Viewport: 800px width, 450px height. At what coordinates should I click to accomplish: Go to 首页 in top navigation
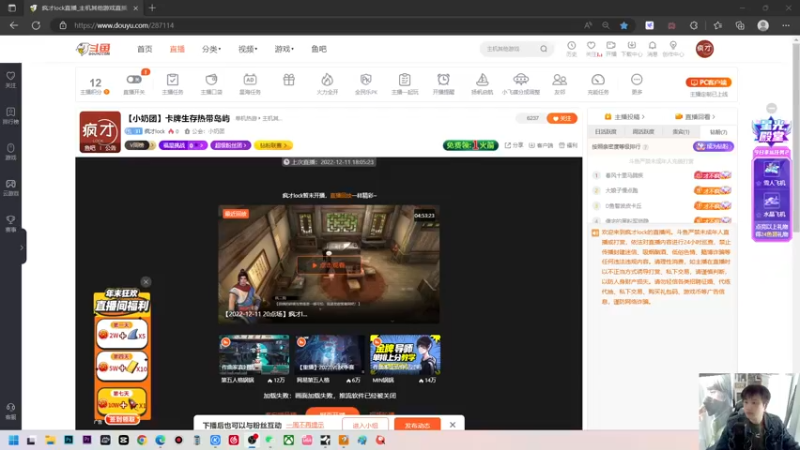[x=144, y=49]
